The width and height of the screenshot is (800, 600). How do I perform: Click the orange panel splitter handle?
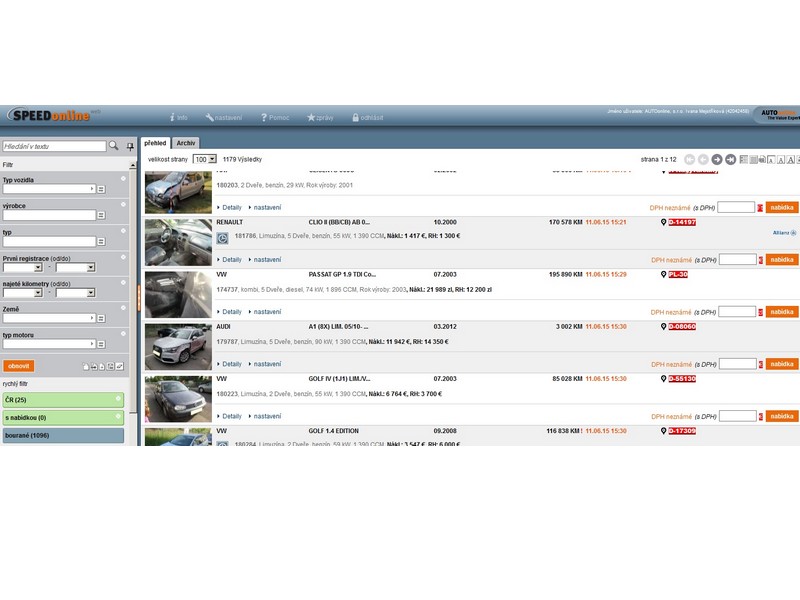pyautogui.click(x=138, y=298)
